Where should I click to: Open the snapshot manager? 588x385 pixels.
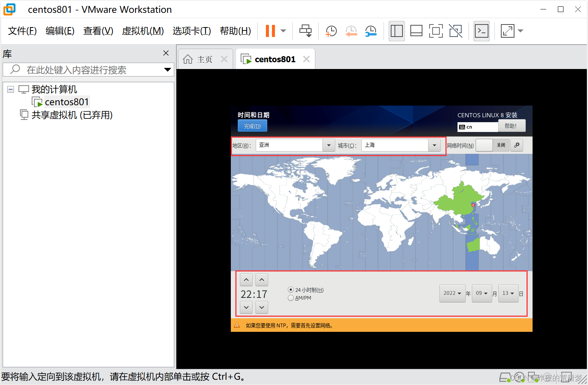(x=371, y=31)
